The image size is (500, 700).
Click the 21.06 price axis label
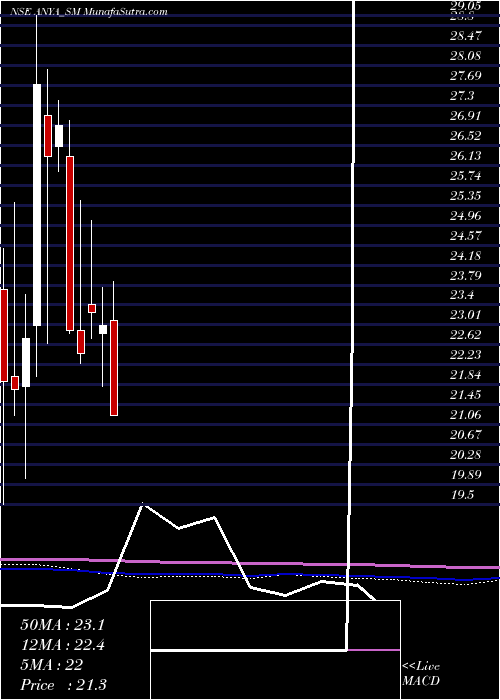click(x=465, y=415)
